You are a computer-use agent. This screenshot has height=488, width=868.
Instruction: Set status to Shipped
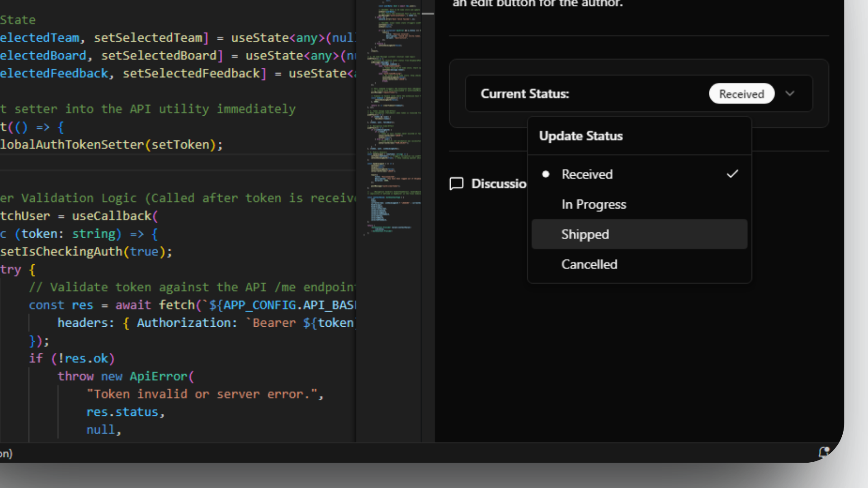coord(585,234)
